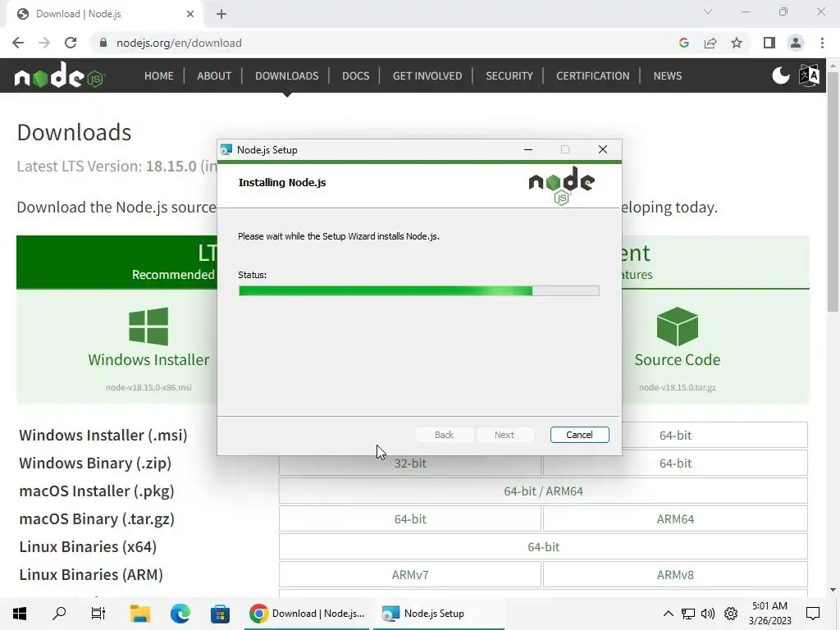840x630 pixels.
Task: Click the network tray icon
Action: [x=688, y=614]
